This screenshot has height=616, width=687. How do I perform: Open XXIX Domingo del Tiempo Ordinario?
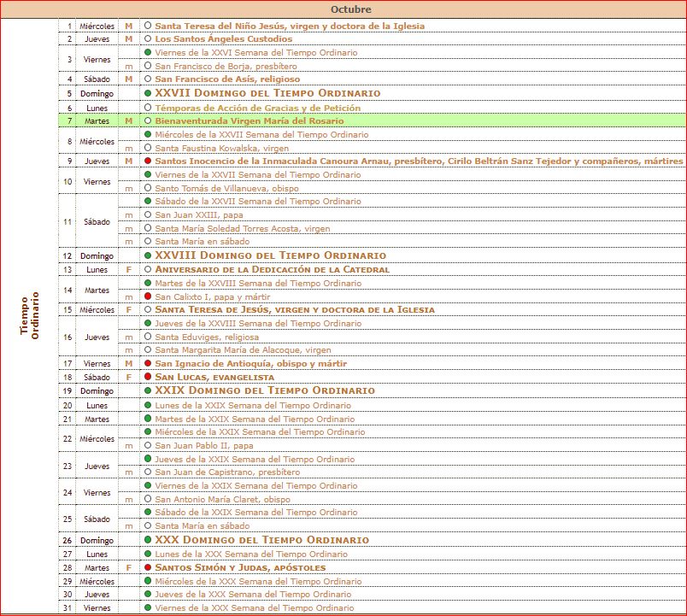(264, 390)
